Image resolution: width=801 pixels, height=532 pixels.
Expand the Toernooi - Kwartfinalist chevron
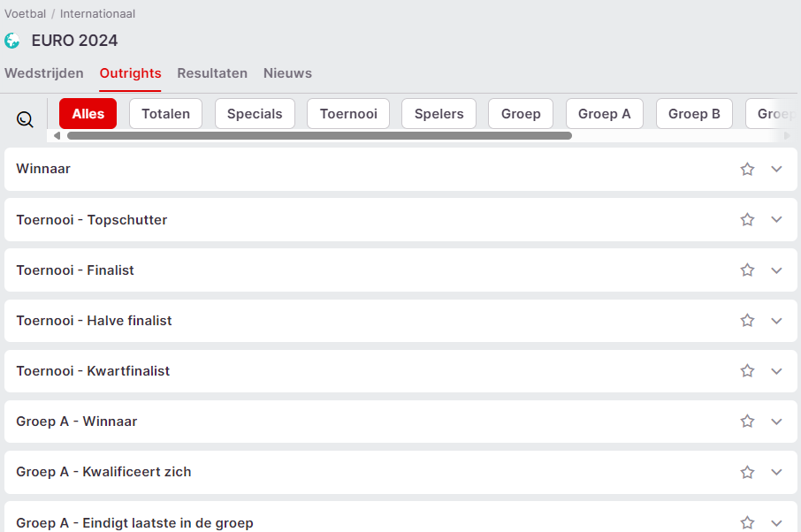(x=776, y=371)
